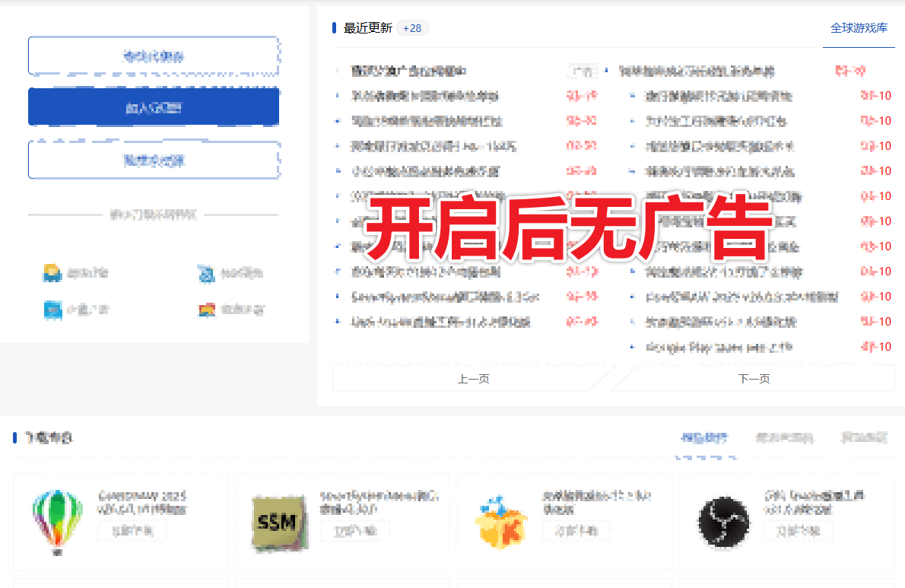
Task: Select the QQ penguin icon in the sidebar
Action: pos(207,274)
